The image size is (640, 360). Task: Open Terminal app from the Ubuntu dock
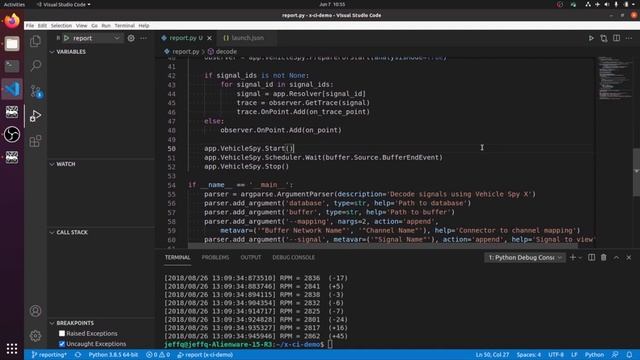[x=12, y=66]
